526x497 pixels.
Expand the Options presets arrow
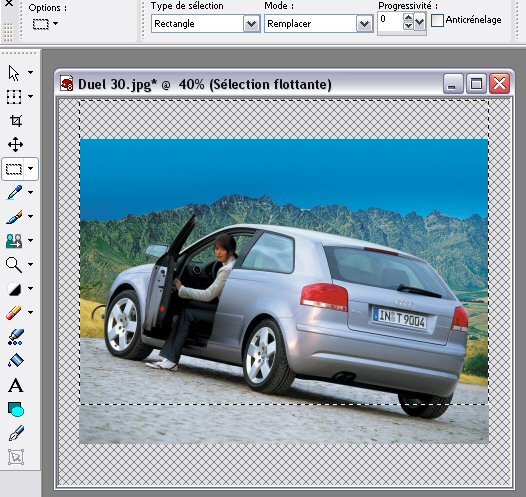56,23
